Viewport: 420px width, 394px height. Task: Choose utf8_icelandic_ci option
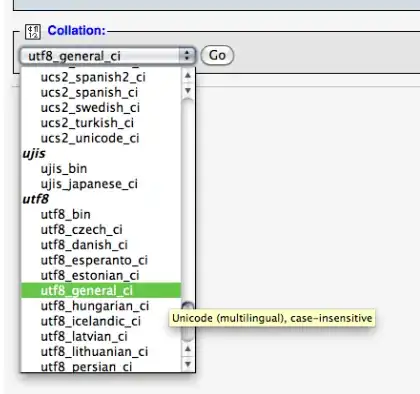pos(101,321)
